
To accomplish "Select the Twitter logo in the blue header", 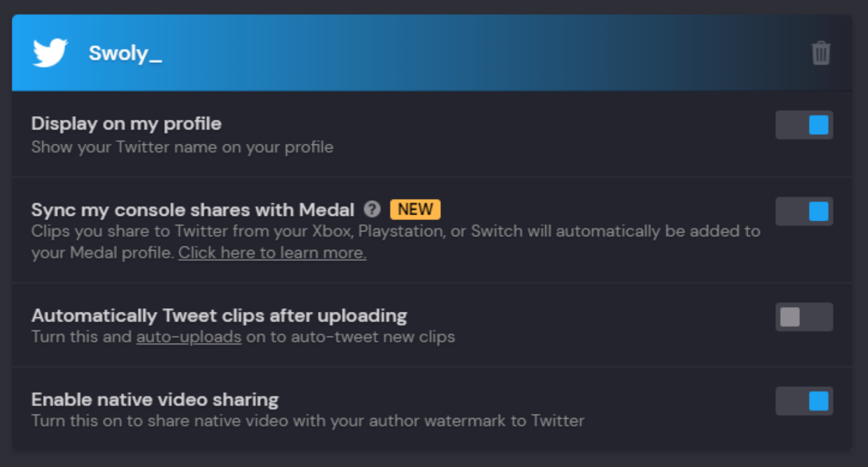I will click(50, 53).
